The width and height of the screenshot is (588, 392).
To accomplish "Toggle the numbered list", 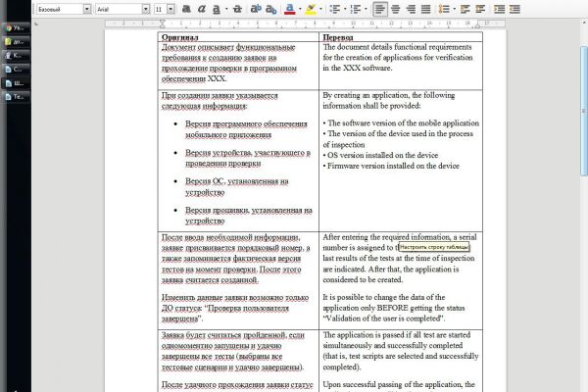I will tap(356, 9).
